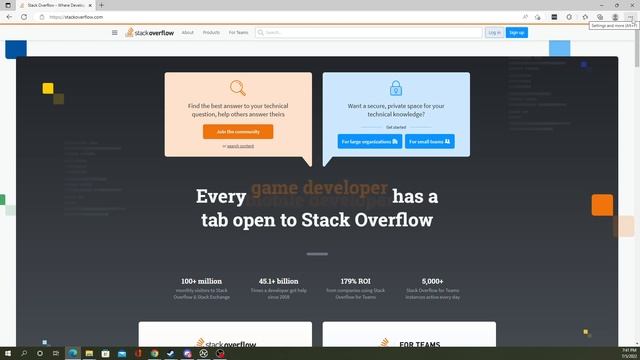
Task: Click the '179% ROI' statistic text
Action: pyautogui.click(x=356, y=281)
